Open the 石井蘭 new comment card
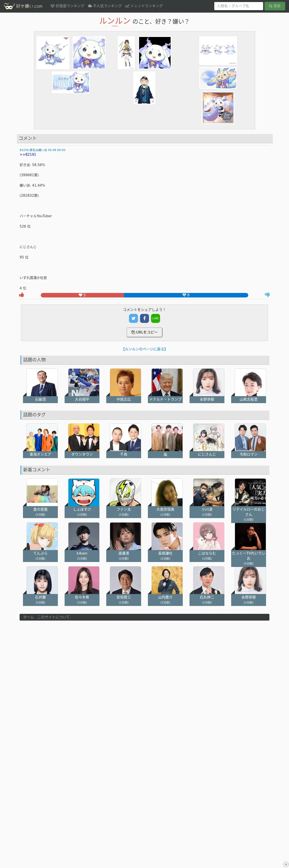Viewport: 289px width, 868px height. pos(40,586)
